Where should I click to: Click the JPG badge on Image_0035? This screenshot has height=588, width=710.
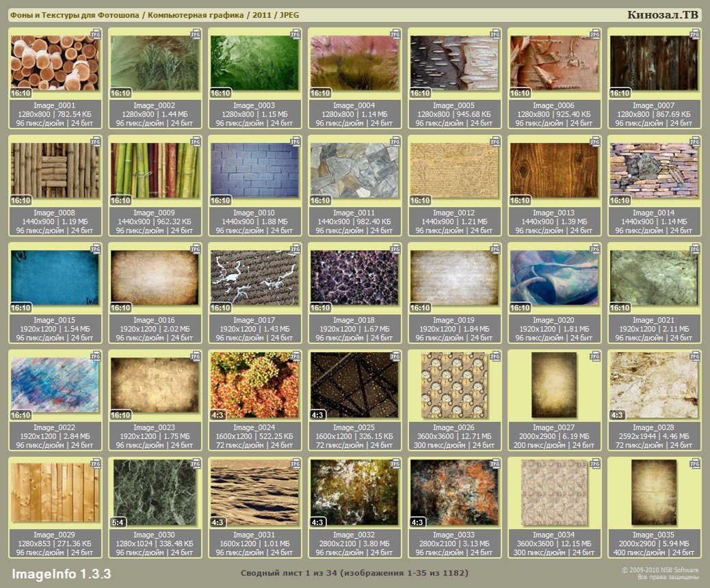(695, 462)
